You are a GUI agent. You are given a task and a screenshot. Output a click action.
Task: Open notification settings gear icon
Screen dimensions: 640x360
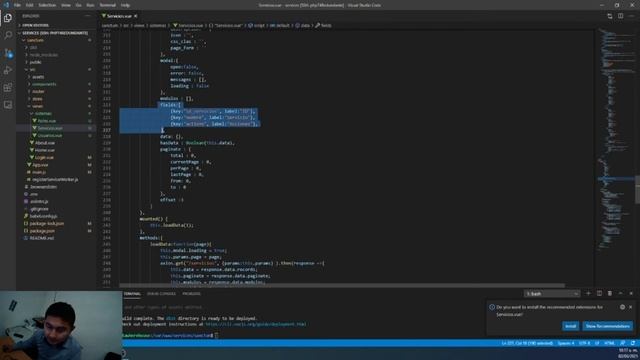coord(622,307)
